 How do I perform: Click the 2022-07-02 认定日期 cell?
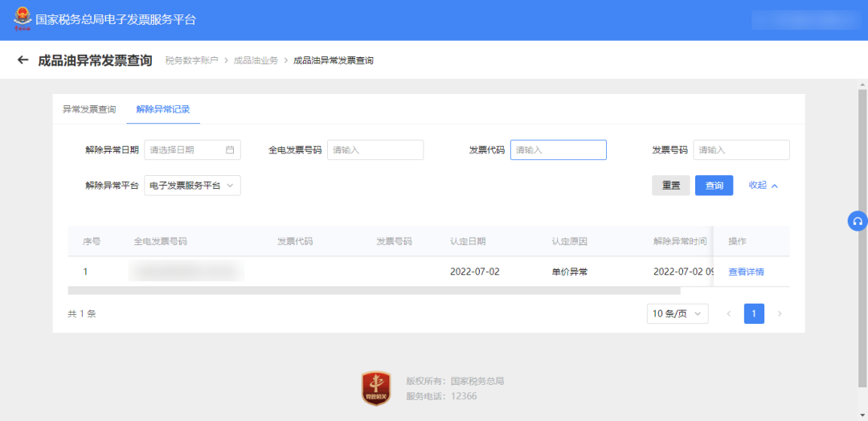tap(475, 272)
